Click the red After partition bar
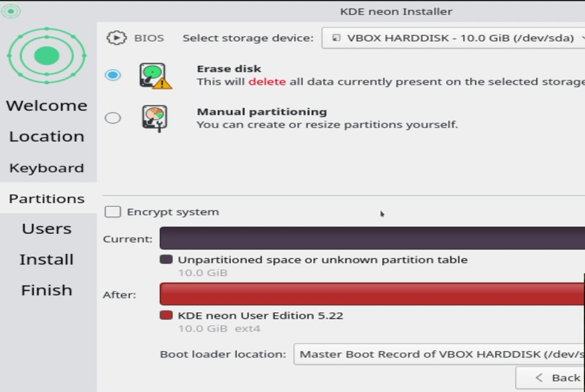The height and width of the screenshot is (392, 585). click(372, 294)
